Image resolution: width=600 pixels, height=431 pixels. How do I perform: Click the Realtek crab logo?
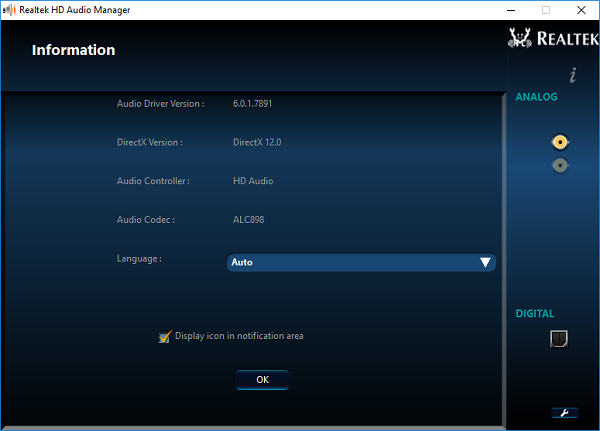[x=520, y=38]
